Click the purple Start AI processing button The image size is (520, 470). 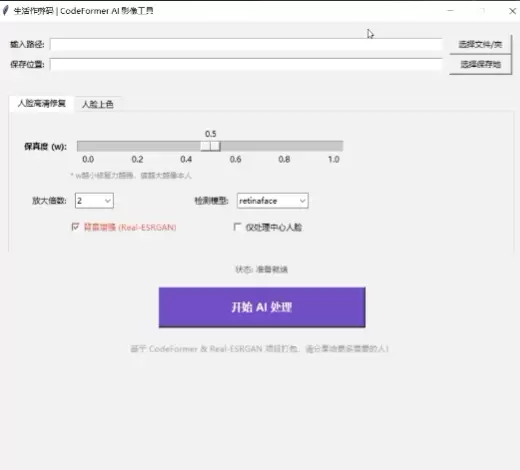coord(262,307)
